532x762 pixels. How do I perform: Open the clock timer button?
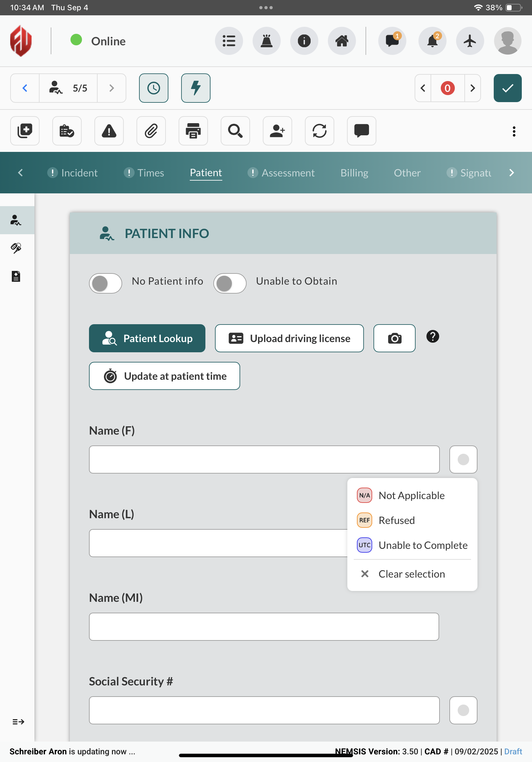pyautogui.click(x=153, y=88)
